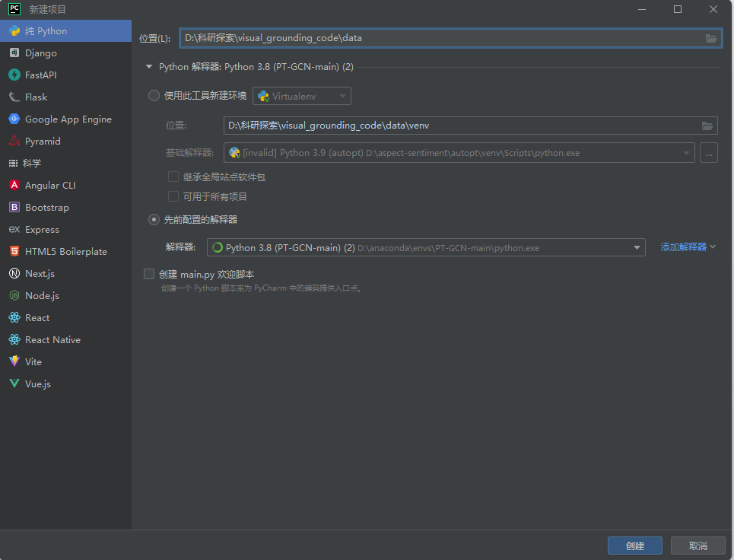This screenshot has height=560, width=734.
Task: Click the Pyramid project icon
Action: (14, 141)
